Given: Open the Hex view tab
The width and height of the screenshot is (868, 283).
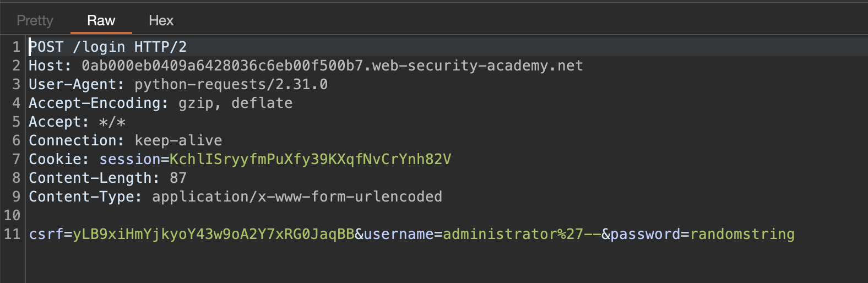Looking at the screenshot, I should 161,21.
